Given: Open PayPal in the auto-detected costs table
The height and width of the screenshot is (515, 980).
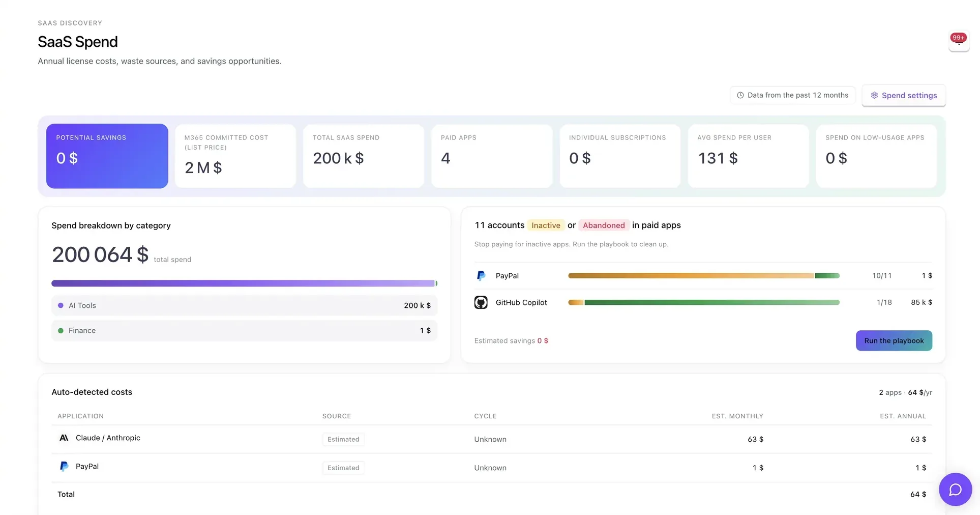Looking at the screenshot, I should [491, 468].
